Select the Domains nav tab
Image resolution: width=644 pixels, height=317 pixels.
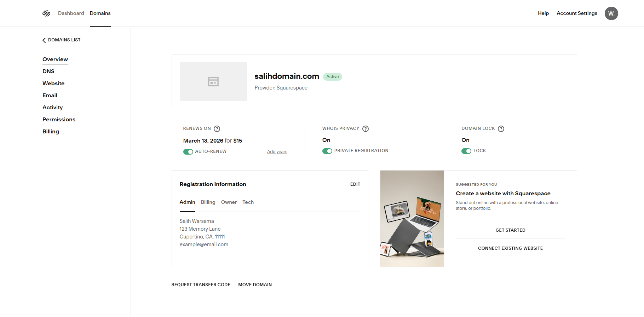100,13
